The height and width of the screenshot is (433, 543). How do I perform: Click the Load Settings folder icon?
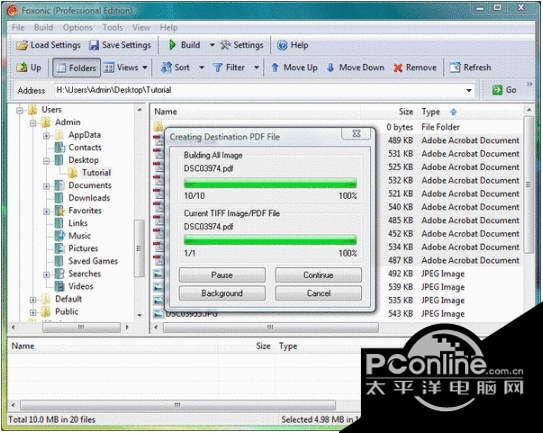[22, 45]
